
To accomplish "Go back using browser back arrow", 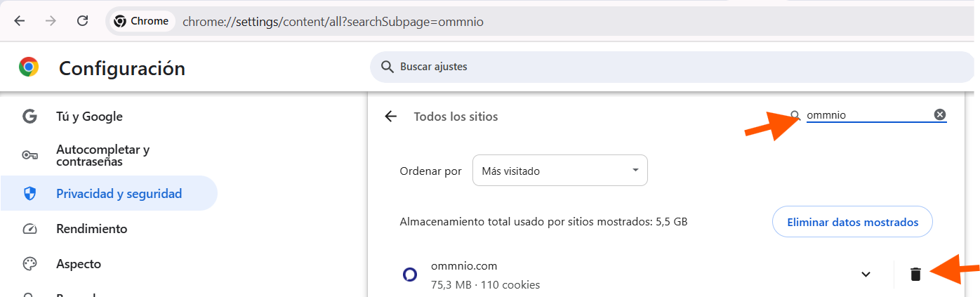I will 19,21.
